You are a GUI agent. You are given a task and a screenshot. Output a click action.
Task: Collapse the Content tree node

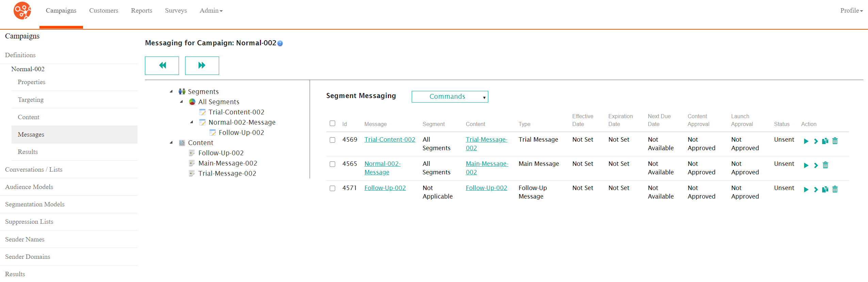click(x=171, y=143)
